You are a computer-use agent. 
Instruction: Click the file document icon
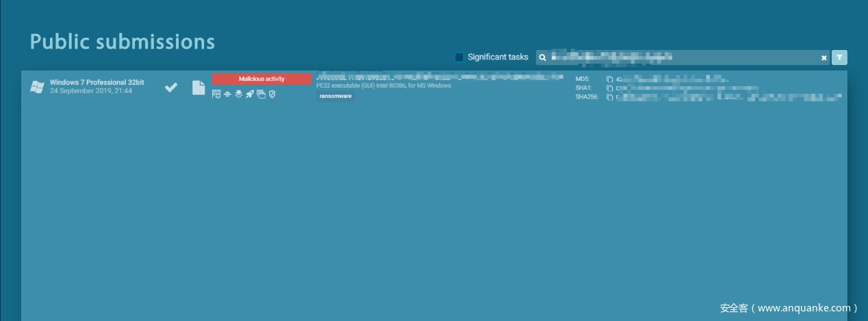[x=199, y=87]
